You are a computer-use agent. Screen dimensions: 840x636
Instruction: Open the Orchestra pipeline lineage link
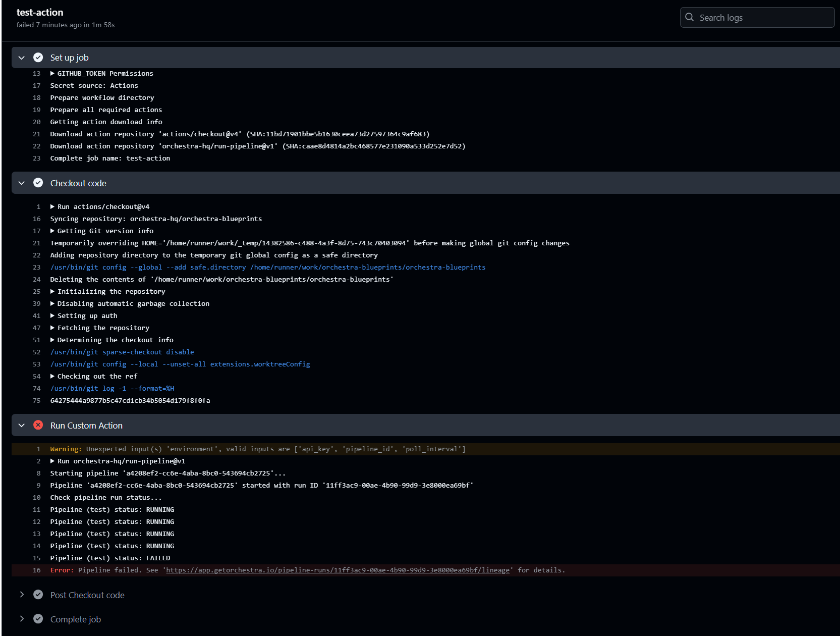pyautogui.click(x=337, y=570)
